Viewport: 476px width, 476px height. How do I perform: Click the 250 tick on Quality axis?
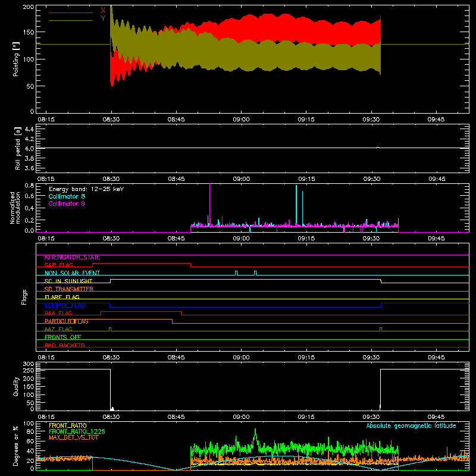tap(29, 371)
